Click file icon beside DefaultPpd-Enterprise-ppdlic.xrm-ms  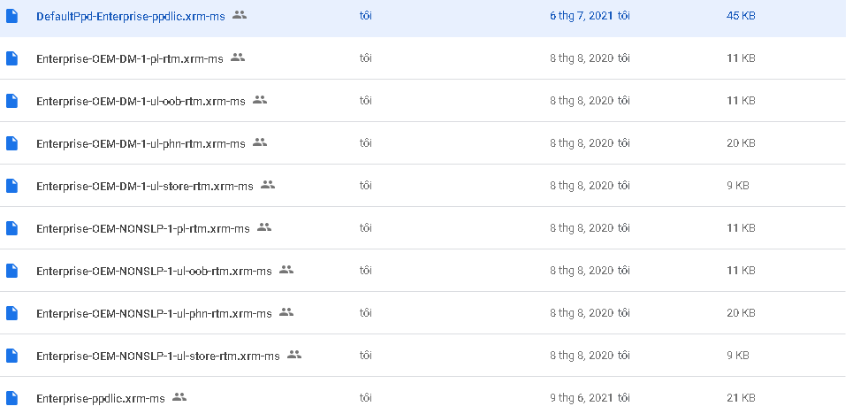coord(11,17)
